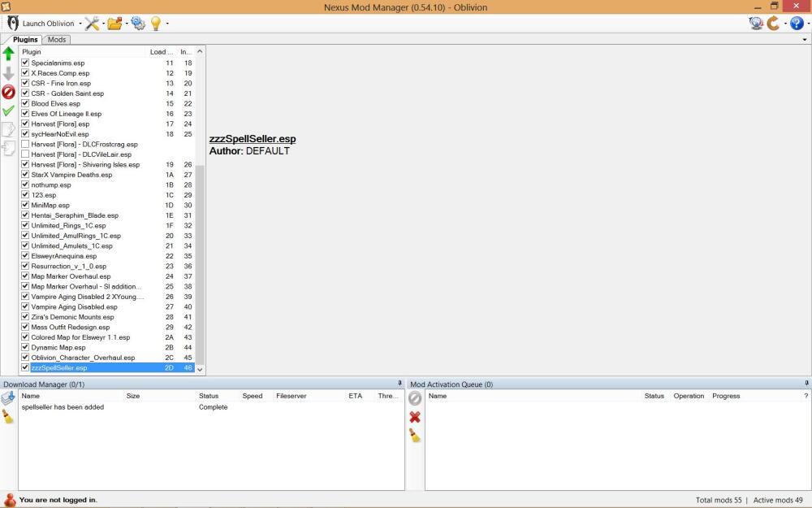Toggle CSR - Fine Iron.esp checkbox
This screenshot has width=812, height=508.
(x=25, y=82)
